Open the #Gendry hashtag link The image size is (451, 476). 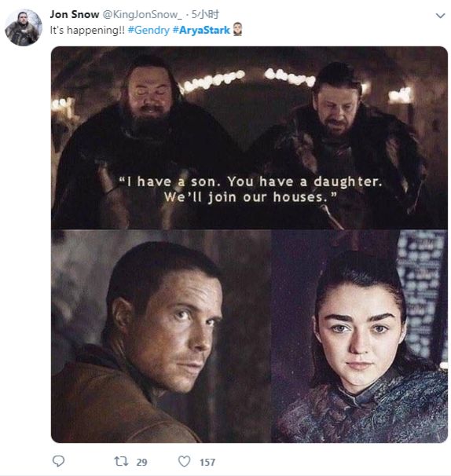148,30
